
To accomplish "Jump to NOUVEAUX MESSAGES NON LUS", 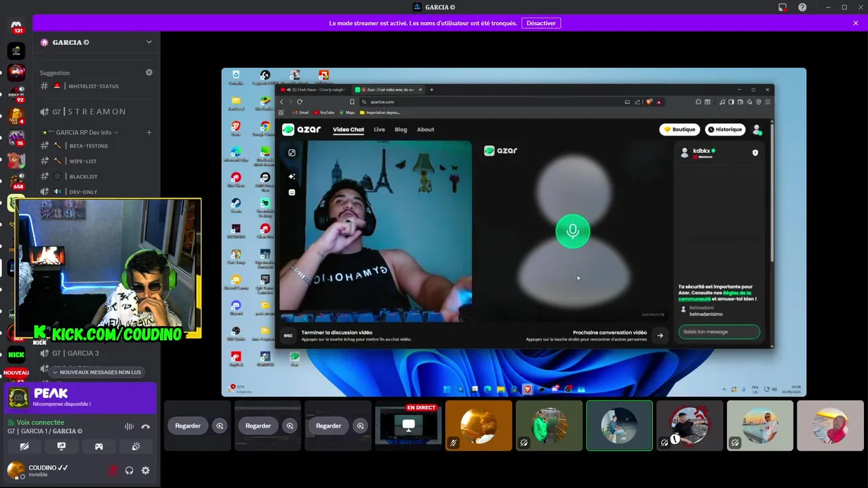I will pyautogui.click(x=97, y=372).
